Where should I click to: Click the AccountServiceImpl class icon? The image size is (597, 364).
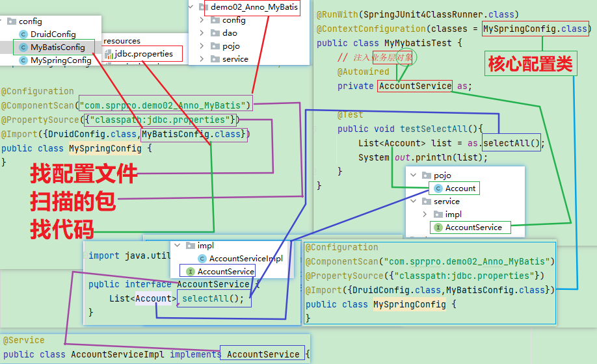tap(202, 259)
